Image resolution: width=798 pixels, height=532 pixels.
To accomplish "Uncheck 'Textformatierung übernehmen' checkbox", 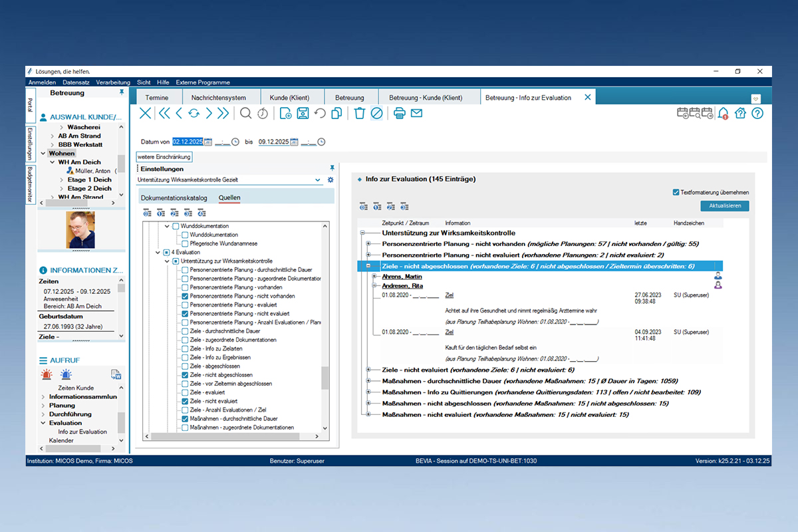I will tap(676, 192).
